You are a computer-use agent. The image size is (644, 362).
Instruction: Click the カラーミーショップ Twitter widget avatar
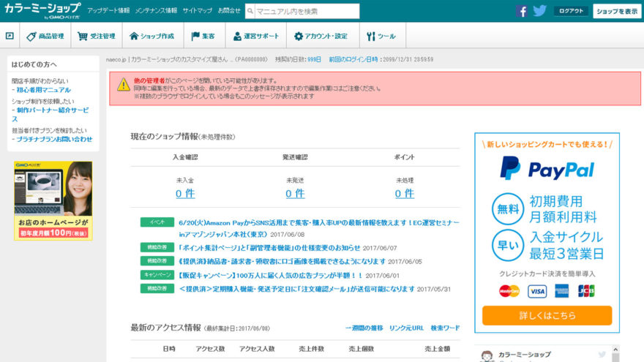coord(487,356)
